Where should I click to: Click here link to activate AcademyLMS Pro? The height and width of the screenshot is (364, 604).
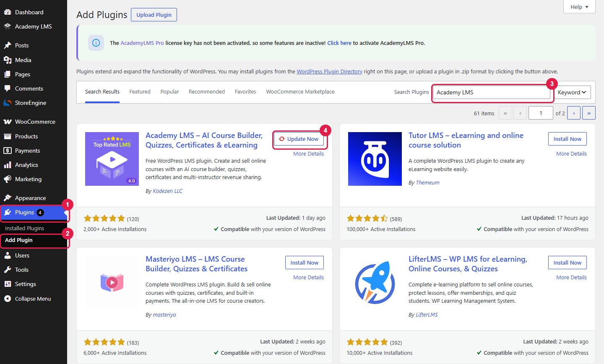[x=339, y=43]
